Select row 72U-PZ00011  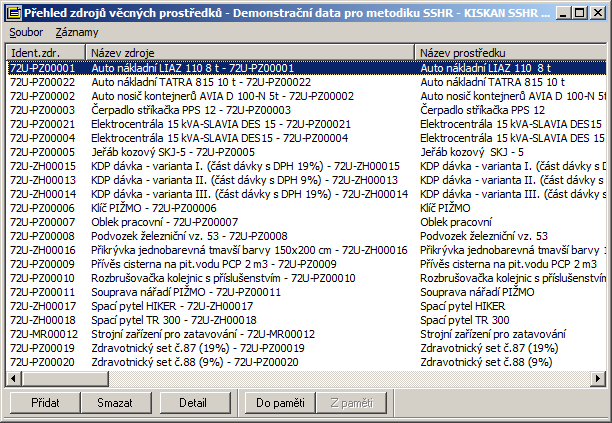click(306, 292)
